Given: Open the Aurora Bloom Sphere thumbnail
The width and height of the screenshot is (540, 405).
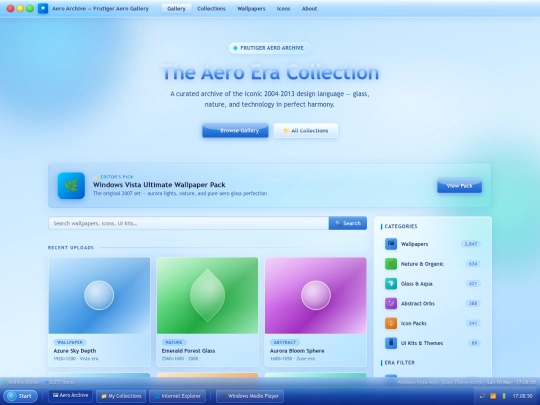Looking at the screenshot, I should pyautogui.click(x=315, y=295).
